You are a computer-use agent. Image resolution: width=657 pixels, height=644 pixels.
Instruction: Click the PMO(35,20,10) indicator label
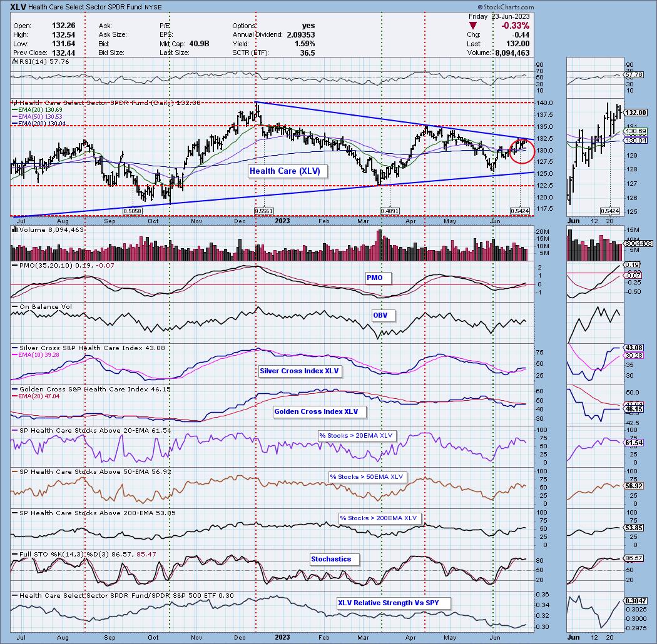pyautogui.click(x=63, y=265)
